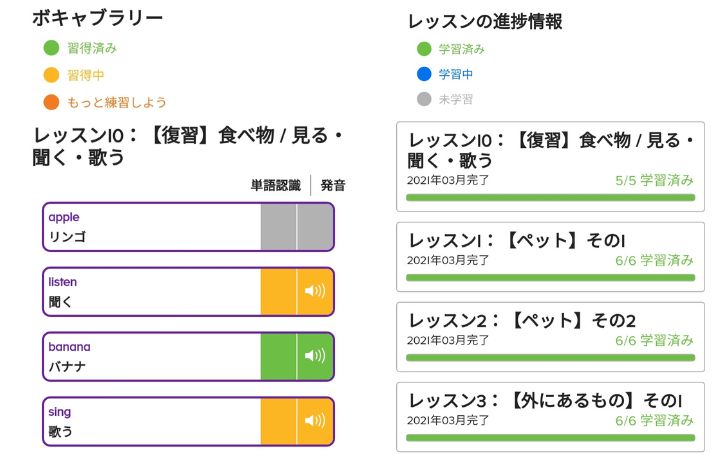Select the 発音 column header

pyautogui.click(x=333, y=185)
